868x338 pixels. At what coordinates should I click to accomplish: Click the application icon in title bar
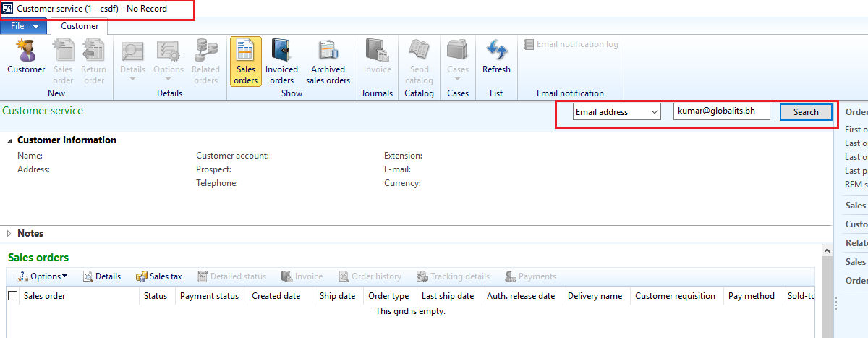click(7, 9)
